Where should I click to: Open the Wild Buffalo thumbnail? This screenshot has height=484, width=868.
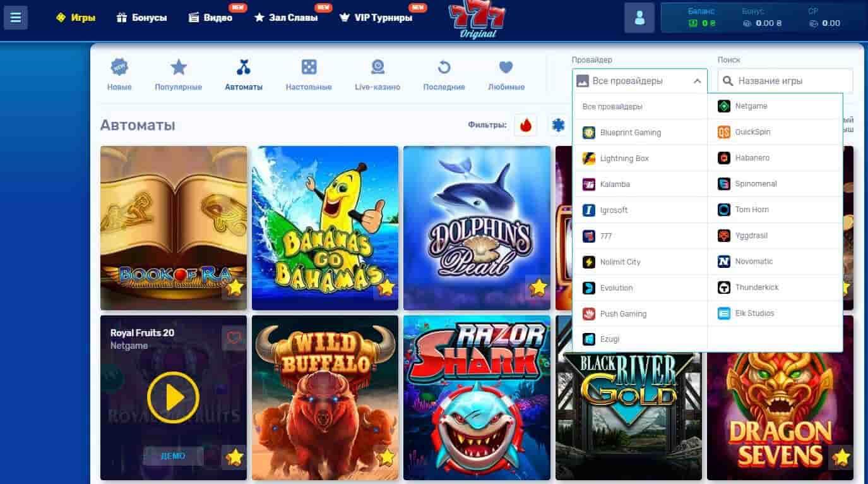325,398
